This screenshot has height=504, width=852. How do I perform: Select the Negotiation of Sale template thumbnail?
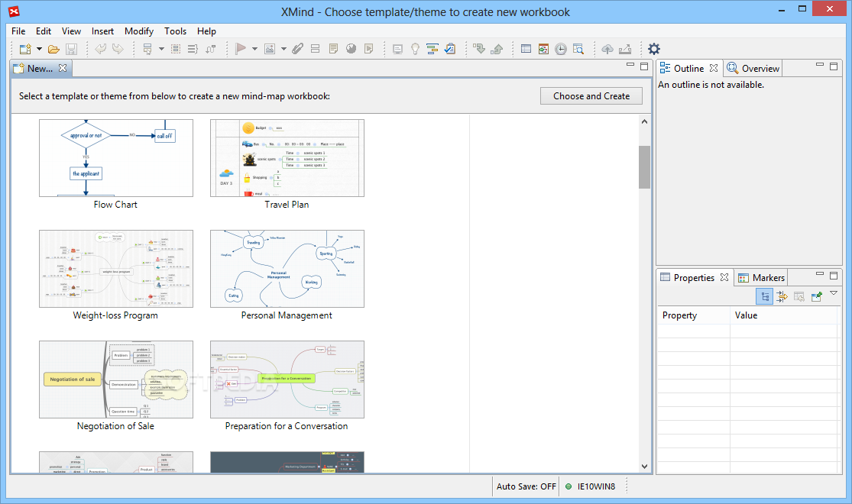click(x=115, y=380)
